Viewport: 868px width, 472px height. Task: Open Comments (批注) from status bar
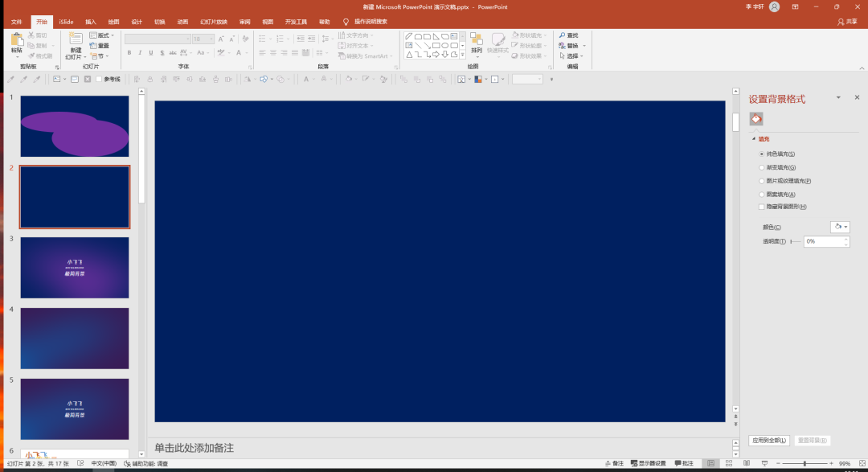tap(684, 463)
